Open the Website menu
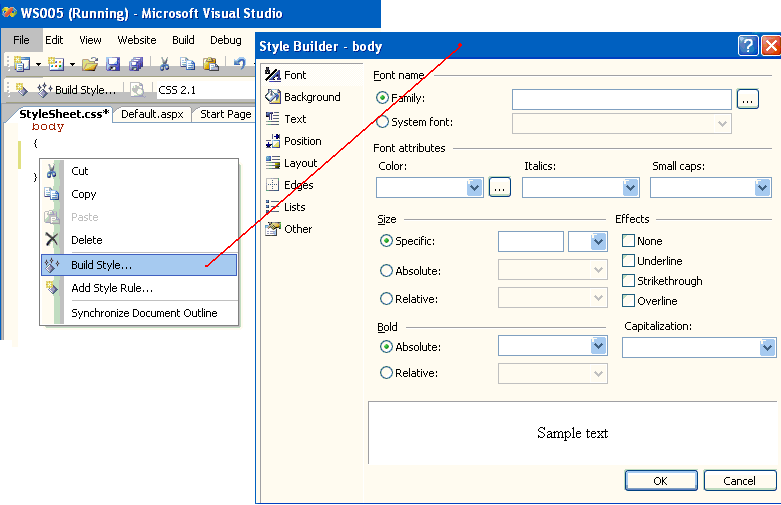 (x=136, y=40)
